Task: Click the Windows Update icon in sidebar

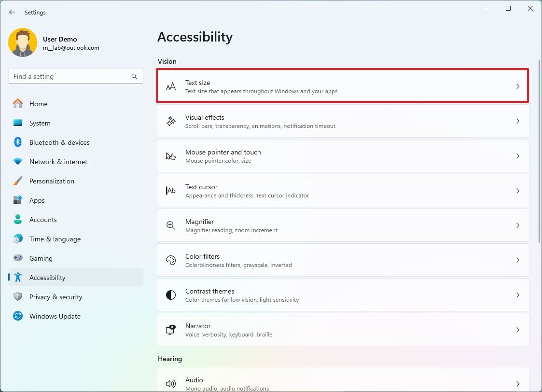Action: (18, 316)
